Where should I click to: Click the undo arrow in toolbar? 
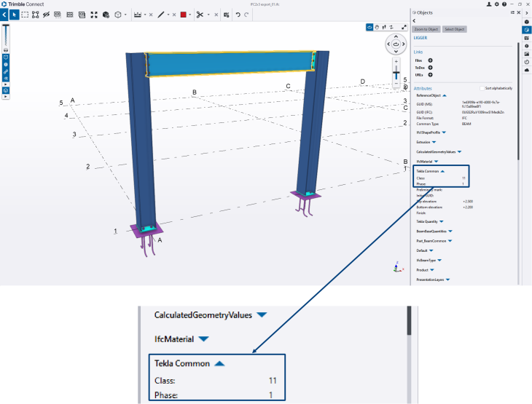pos(238,15)
